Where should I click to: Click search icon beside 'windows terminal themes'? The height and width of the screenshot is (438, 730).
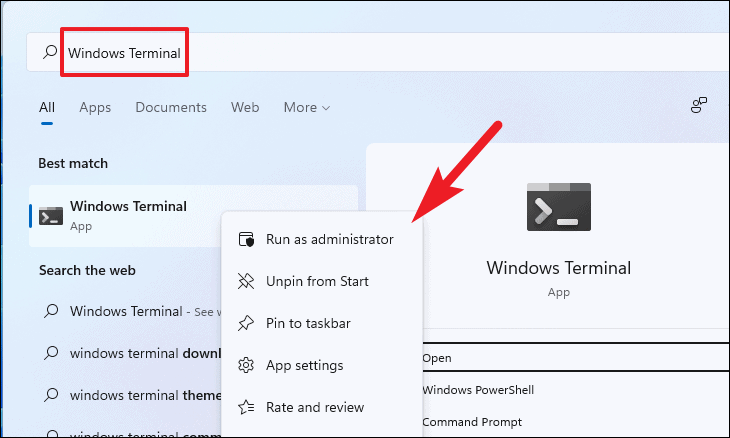(x=51, y=395)
